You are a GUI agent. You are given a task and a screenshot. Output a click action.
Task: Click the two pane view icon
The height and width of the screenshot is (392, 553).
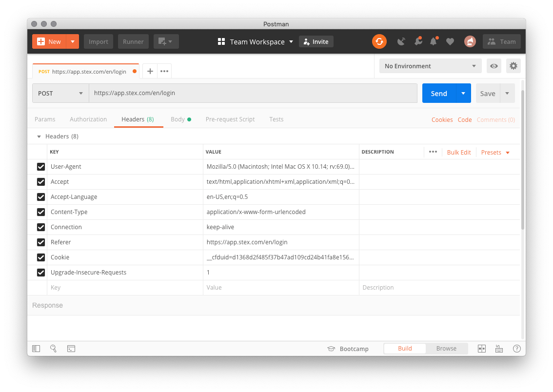pos(481,349)
